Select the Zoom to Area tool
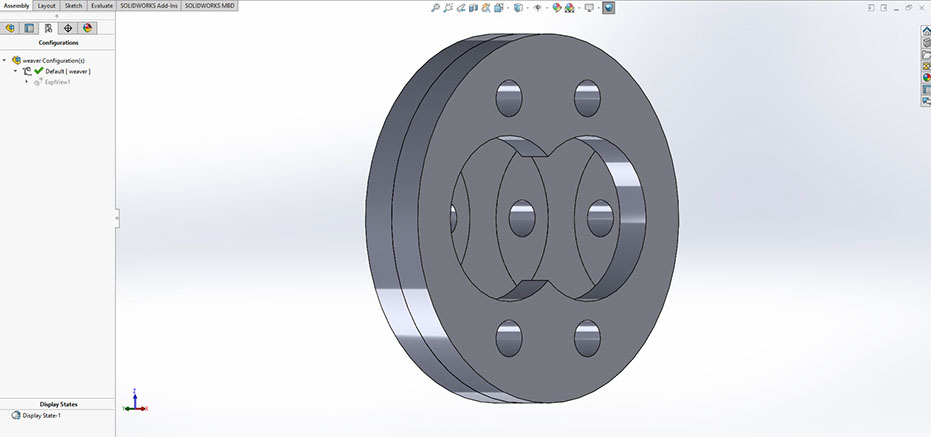931x437 pixels. pos(449,7)
